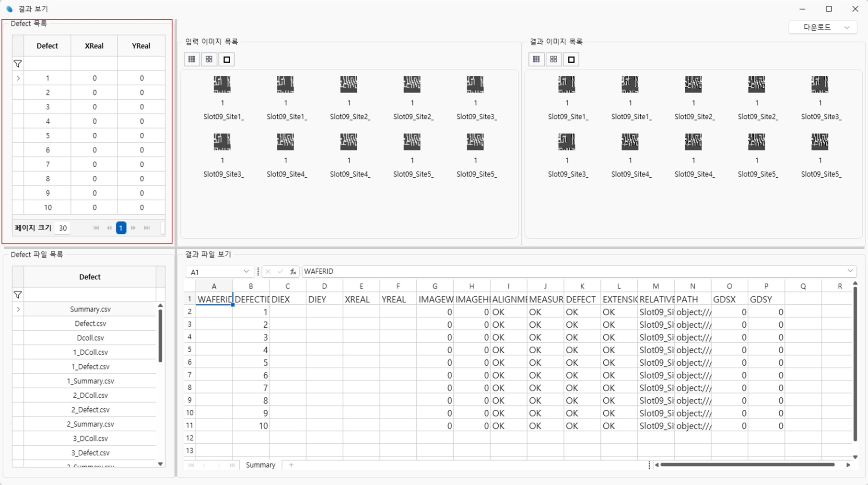Open Defect.csv in file list
This screenshot has height=485, width=868.
(x=90, y=323)
